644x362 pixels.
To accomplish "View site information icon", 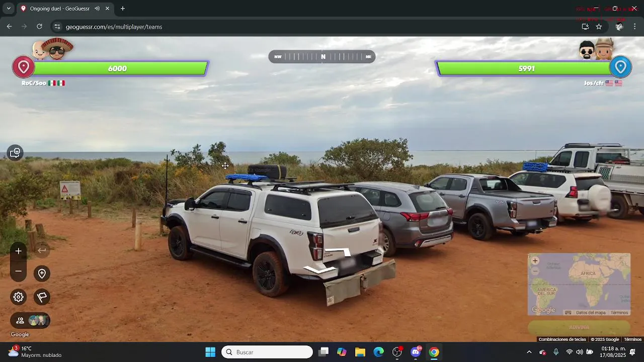I will (x=57, y=27).
